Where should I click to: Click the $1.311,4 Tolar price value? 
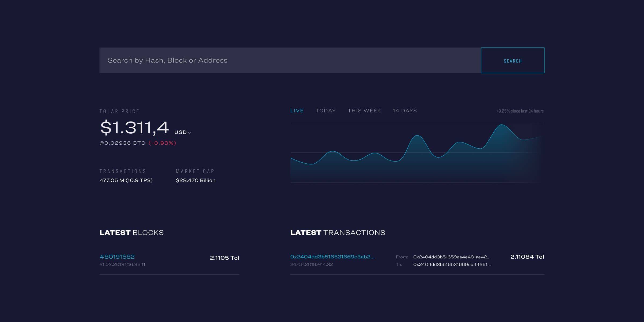[x=134, y=127]
